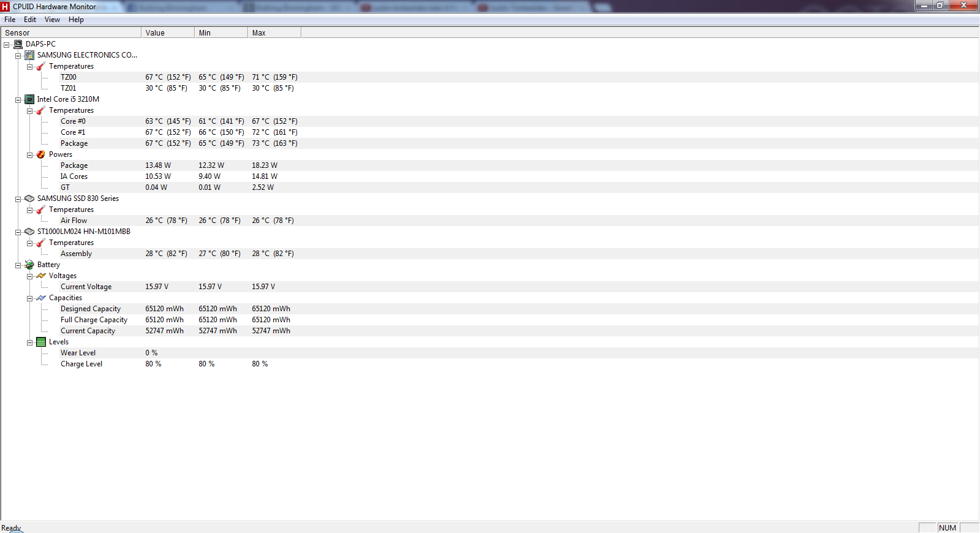Click the thermometer icon under SAMSUNG ELECTRONICS
The width and height of the screenshot is (980, 533).
tap(41, 66)
